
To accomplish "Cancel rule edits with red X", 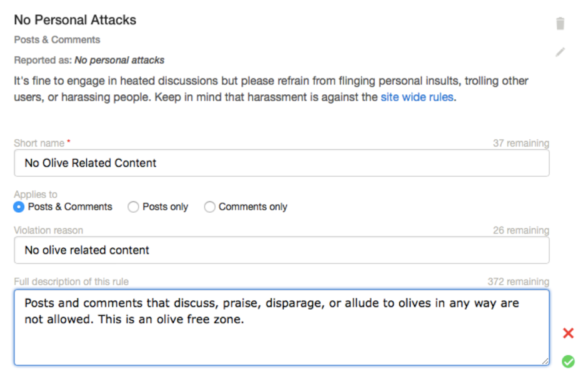I will click(x=568, y=333).
